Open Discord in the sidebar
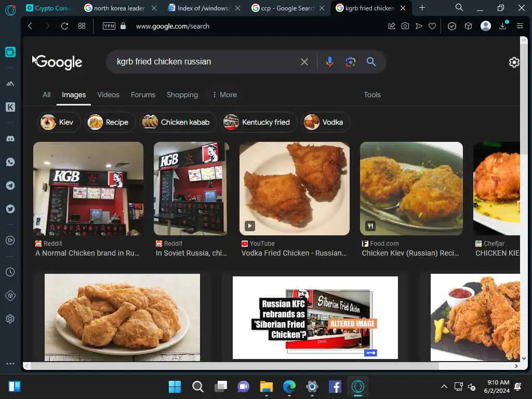The width and height of the screenshot is (532, 399). [x=10, y=139]
